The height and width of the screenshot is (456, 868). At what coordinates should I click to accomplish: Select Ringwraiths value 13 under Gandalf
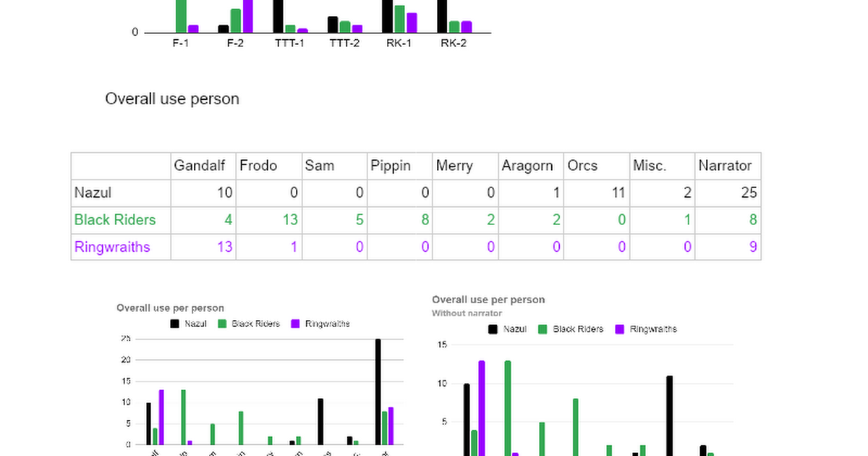203,247
